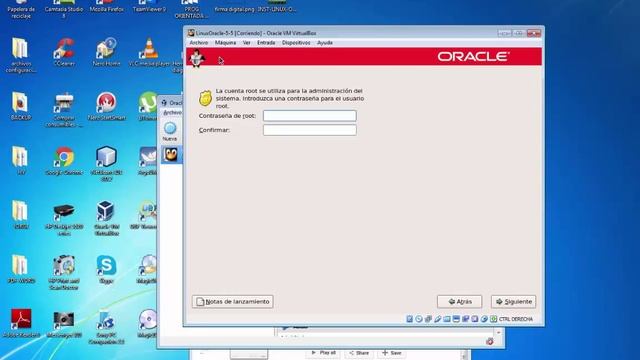Open Adobe Reader desktop shortcut
Viewport: 640px width, 360px height.
click(x=21, y=323)
